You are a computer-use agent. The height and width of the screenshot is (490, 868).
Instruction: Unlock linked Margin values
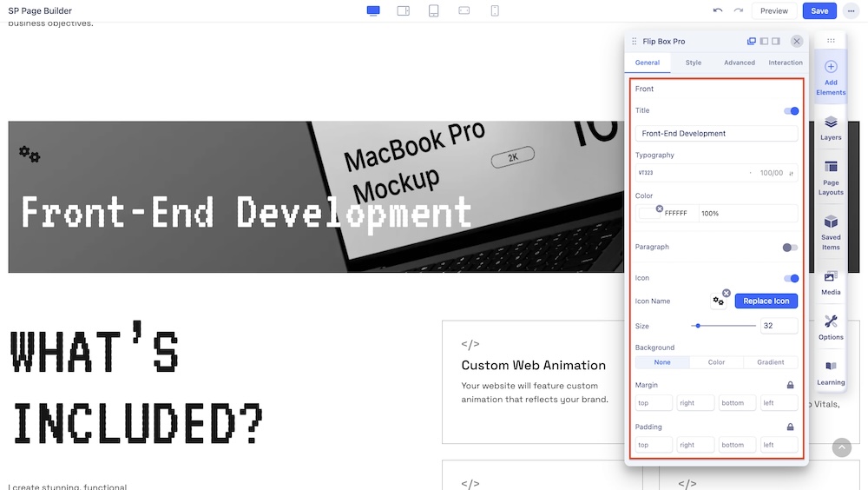790,385
